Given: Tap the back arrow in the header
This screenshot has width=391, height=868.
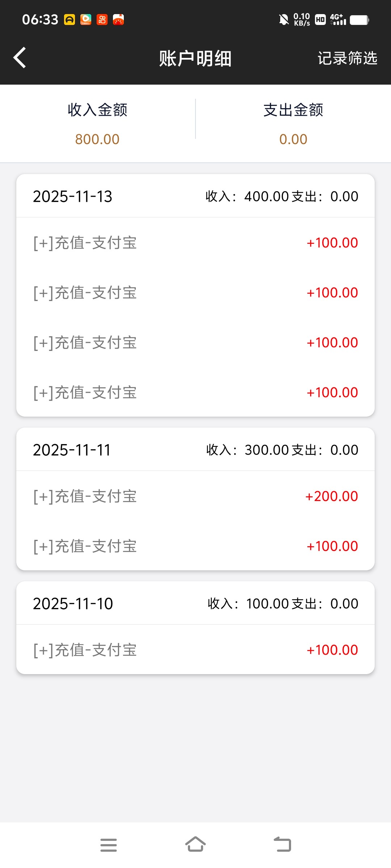Looking at the screenshot, I should 20,58.
